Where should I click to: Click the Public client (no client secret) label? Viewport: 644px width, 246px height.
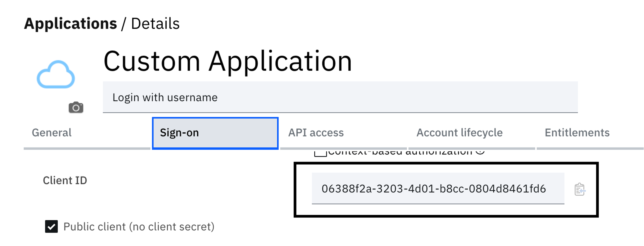[x=139, y=227]
